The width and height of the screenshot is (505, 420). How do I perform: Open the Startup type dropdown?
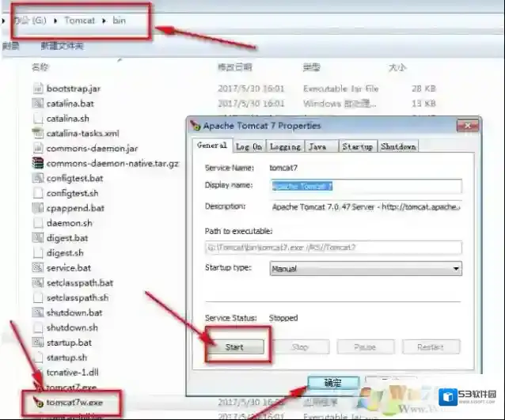[366, 269]
